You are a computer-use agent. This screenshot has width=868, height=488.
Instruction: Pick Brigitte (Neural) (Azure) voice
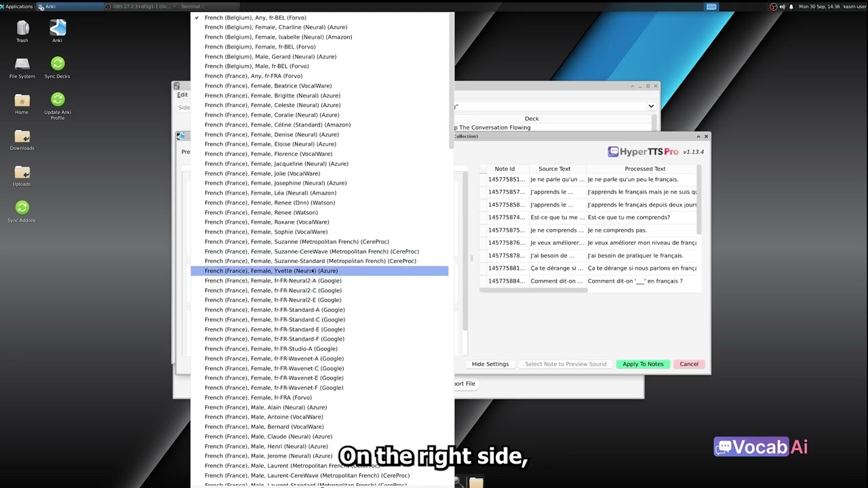pos(319,96)
